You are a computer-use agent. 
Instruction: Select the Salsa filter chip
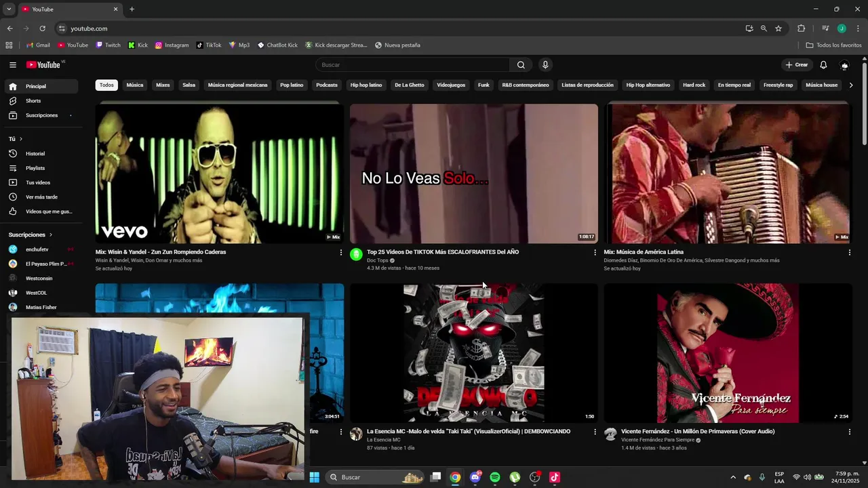pyautogui.click(x=189, y=85)
